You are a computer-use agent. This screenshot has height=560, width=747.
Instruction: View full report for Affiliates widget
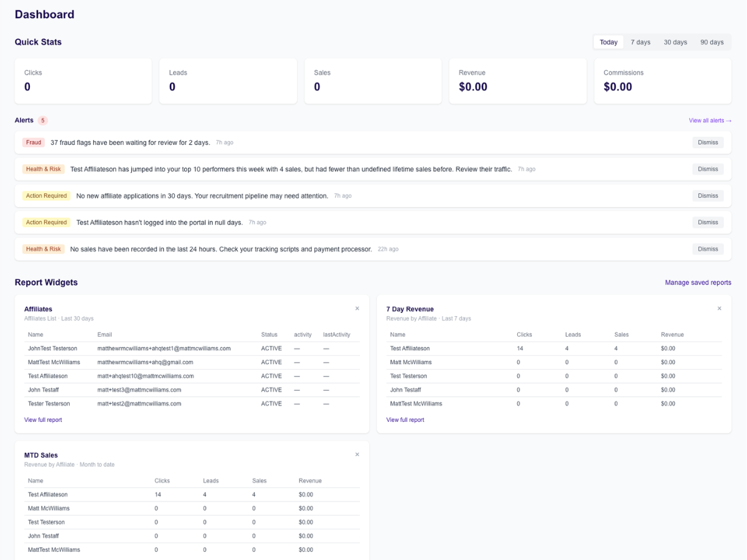pyautogui.click(x=43, y=420)
